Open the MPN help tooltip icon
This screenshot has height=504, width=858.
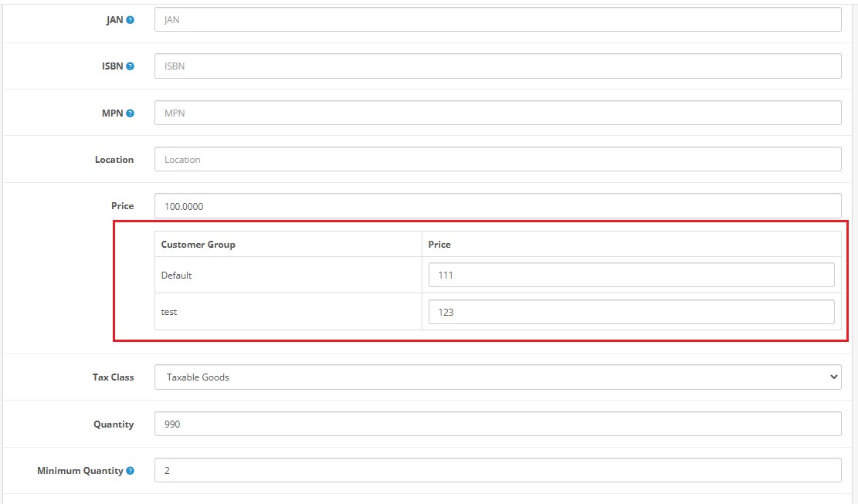pos(130,113)
